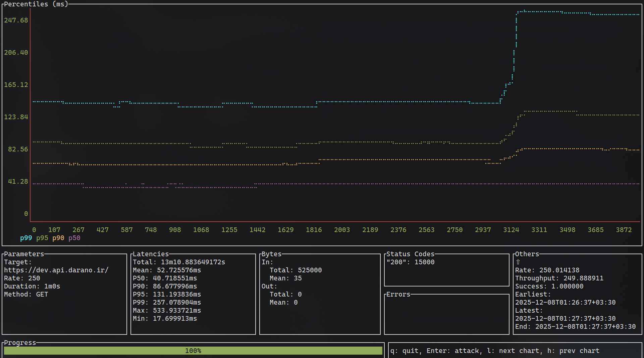Image resolution: width=644 pixels, height=358 pixels.
Task: Toggle the p90 series visibility
Action: (58, 238)
